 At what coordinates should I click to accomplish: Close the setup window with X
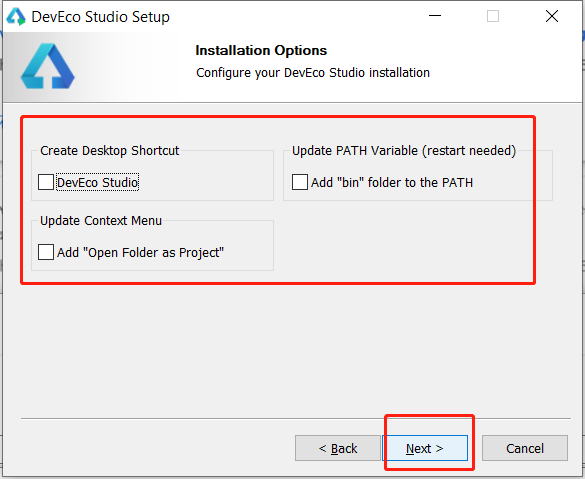[552, 16]
